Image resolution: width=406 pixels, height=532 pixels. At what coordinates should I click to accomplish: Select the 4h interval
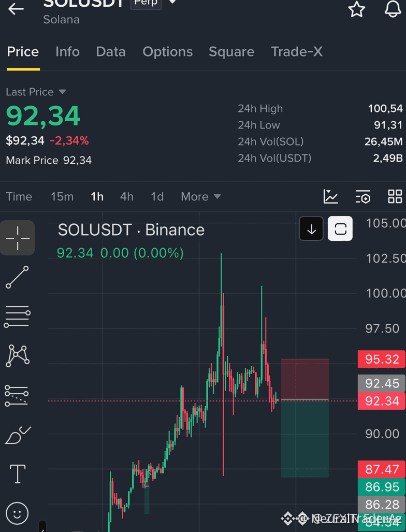[126, 196]
